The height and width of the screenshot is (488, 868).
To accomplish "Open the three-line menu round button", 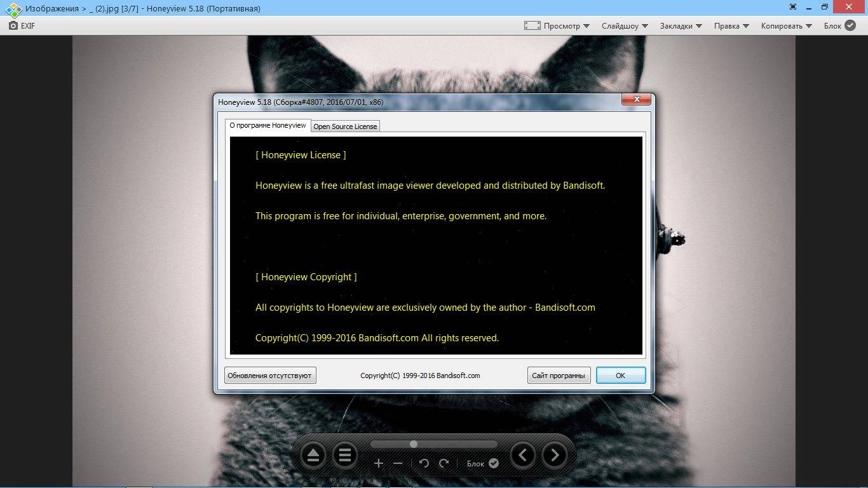I will pos(345,456).
